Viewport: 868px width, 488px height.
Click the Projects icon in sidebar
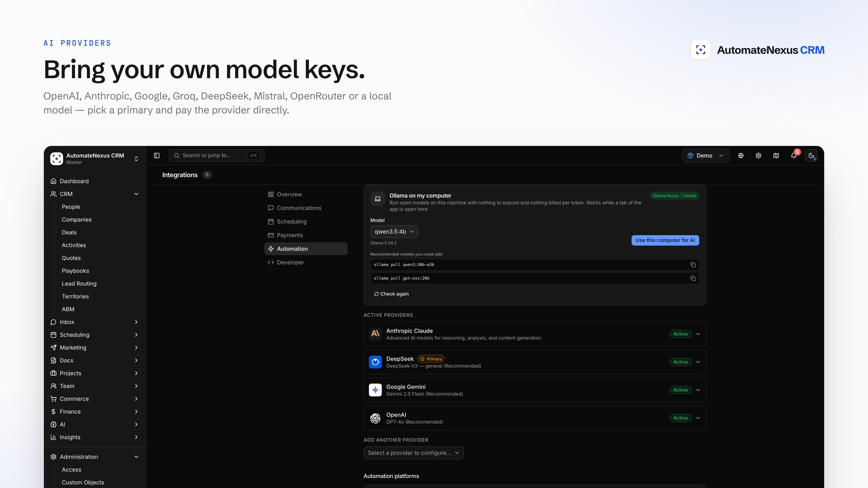tap(53, 373)
